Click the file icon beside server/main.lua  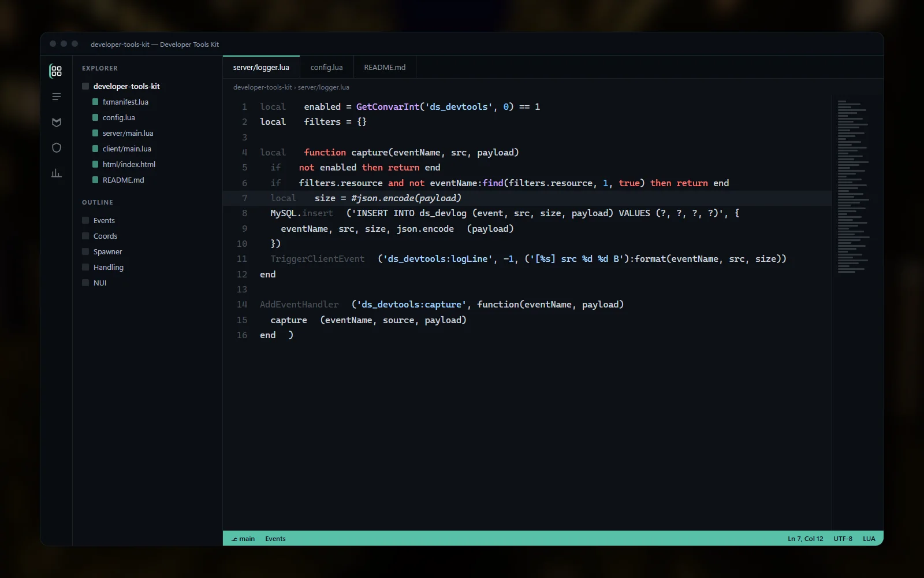pyautogui.click(x=95, y=133)
